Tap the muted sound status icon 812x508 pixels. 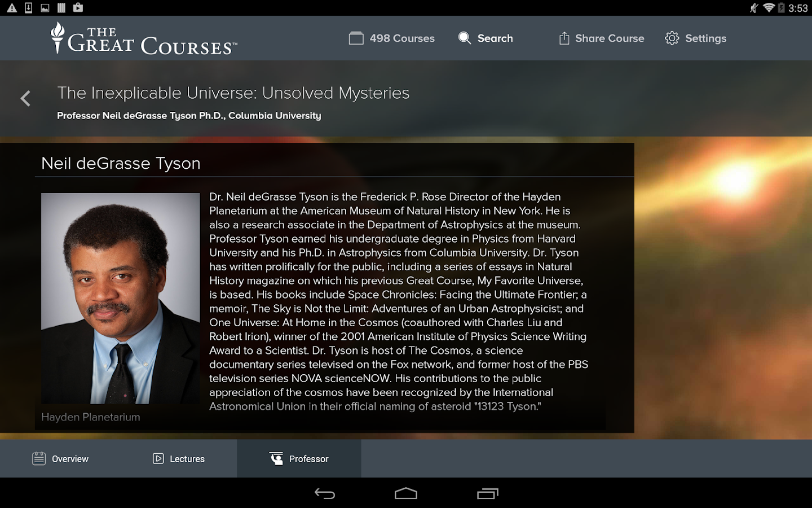[754, 8]
